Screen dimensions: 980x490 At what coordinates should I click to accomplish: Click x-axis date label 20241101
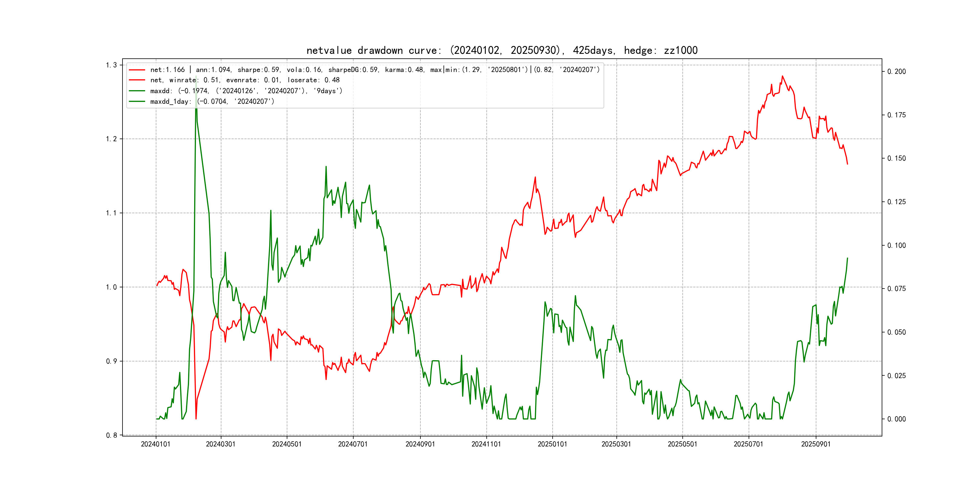point(486,444)
